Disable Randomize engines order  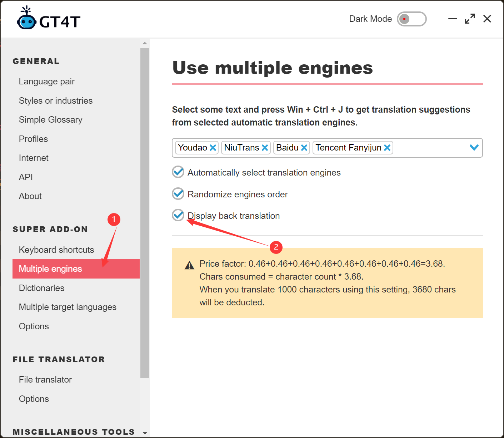coord(178,194)
